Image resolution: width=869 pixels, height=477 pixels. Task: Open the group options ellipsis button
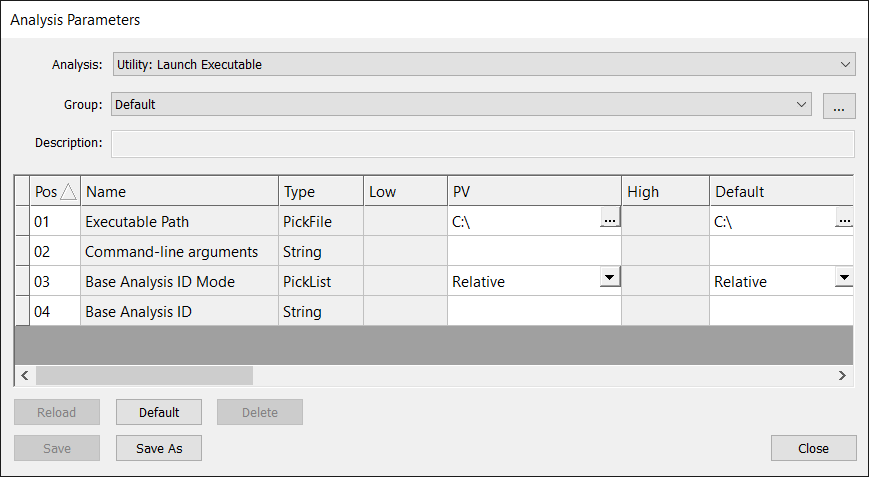(x=839, y=105)
